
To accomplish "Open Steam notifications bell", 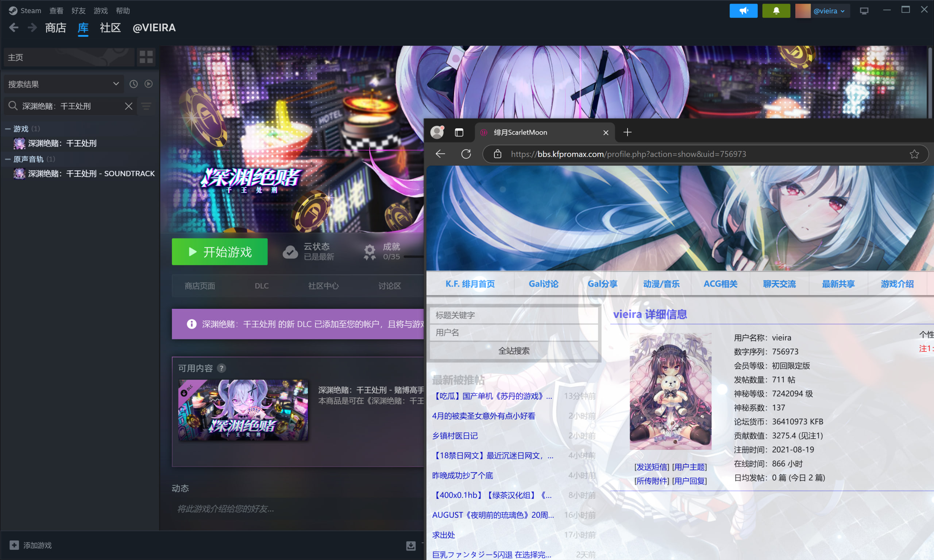I will [776, 11].
